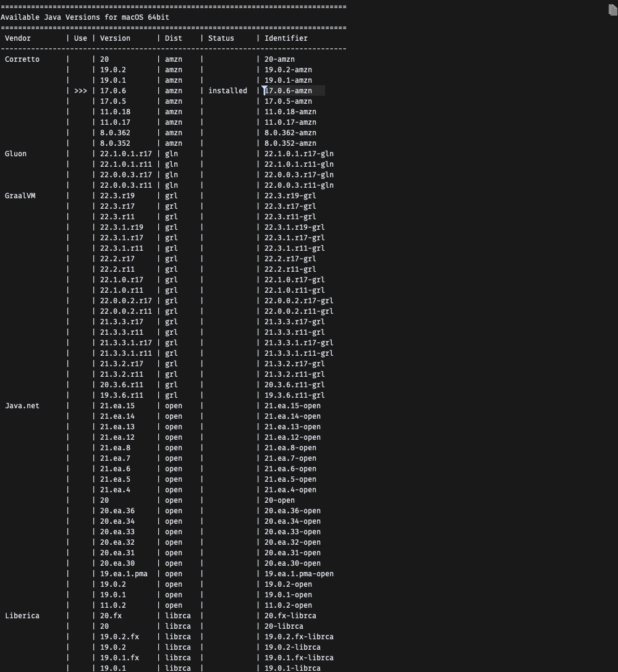
Task: Click identifier 22.0.0.3.r11-gln
Action: tap(299, 185)
